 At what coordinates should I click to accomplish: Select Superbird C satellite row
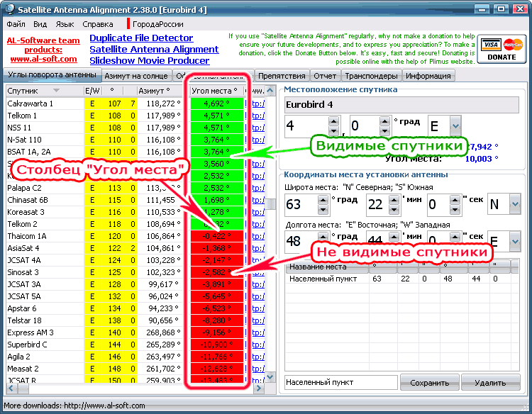[135, 345]
